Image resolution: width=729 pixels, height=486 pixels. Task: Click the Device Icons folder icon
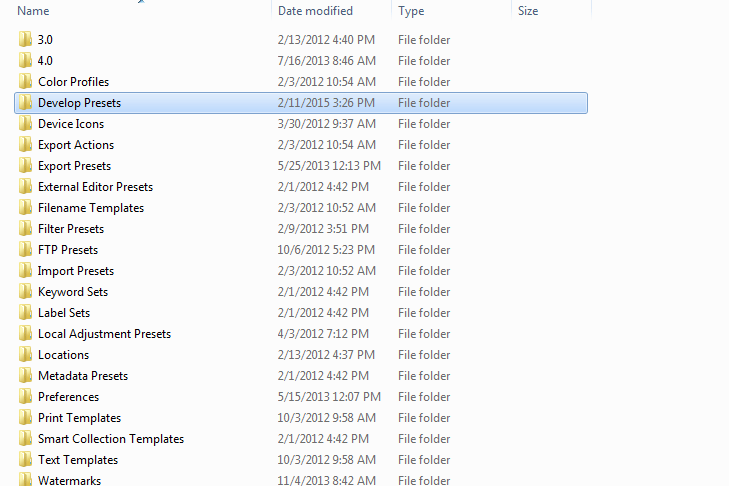click(x=26, y=124)
